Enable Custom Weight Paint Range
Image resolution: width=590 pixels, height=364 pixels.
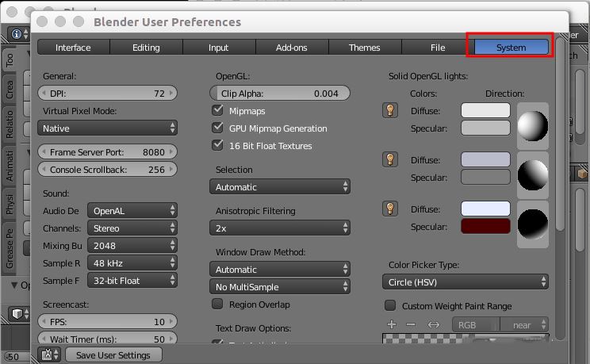(390, 305)
